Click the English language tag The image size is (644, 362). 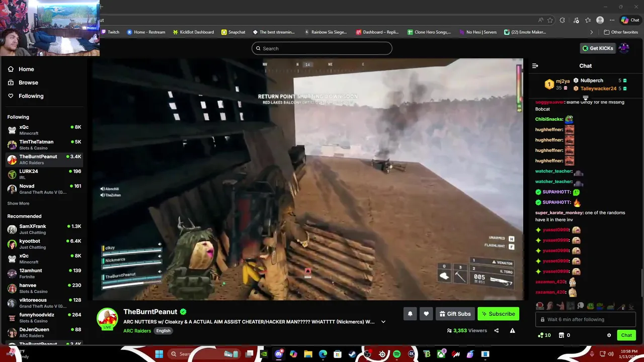point(163,331)
